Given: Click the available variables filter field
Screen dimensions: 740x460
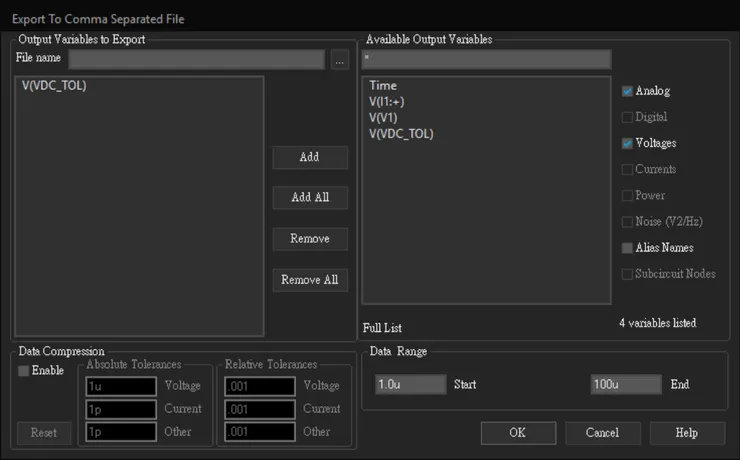Looking at the screenshot, I should [x=486, y=59].
